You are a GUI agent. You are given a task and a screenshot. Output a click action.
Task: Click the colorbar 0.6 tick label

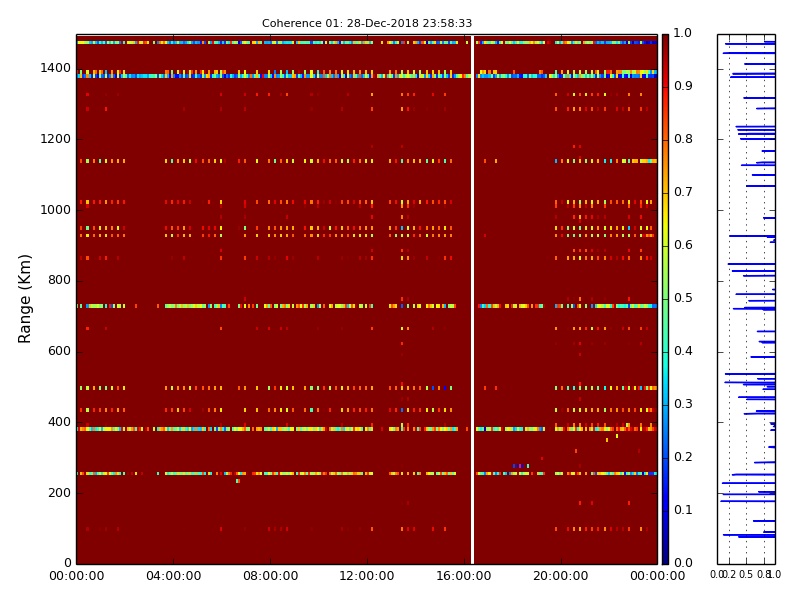[x=683, y=245]
